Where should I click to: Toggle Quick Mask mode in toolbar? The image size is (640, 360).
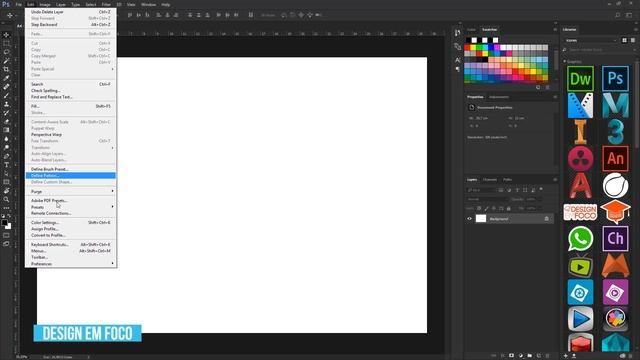point(6,235)
